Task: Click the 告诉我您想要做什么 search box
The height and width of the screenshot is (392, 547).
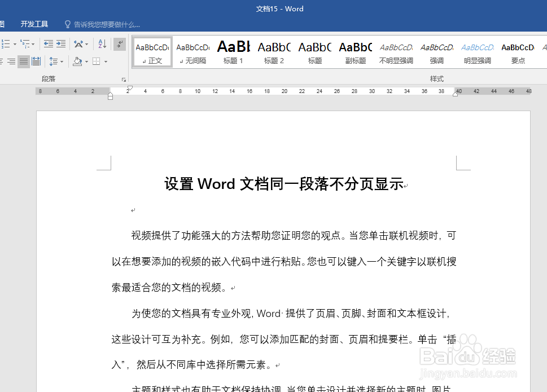Action: pos(103,24)
